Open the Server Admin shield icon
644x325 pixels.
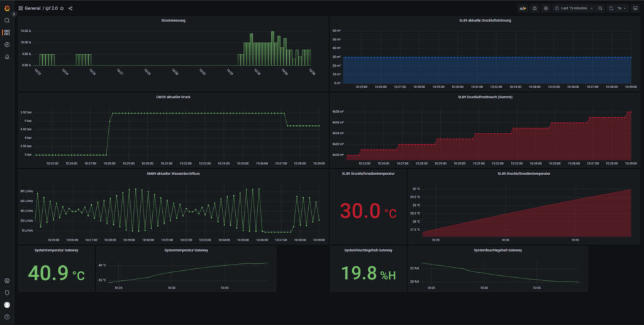click(7, 292)
